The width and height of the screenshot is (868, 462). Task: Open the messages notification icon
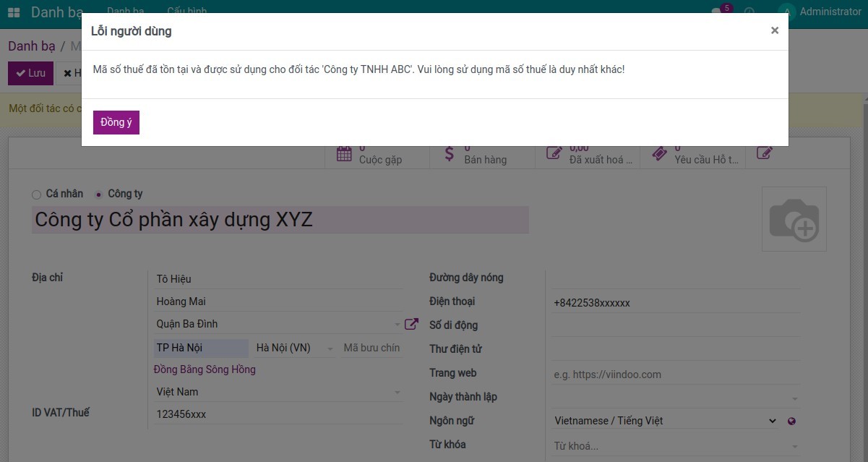click(717, 12)
